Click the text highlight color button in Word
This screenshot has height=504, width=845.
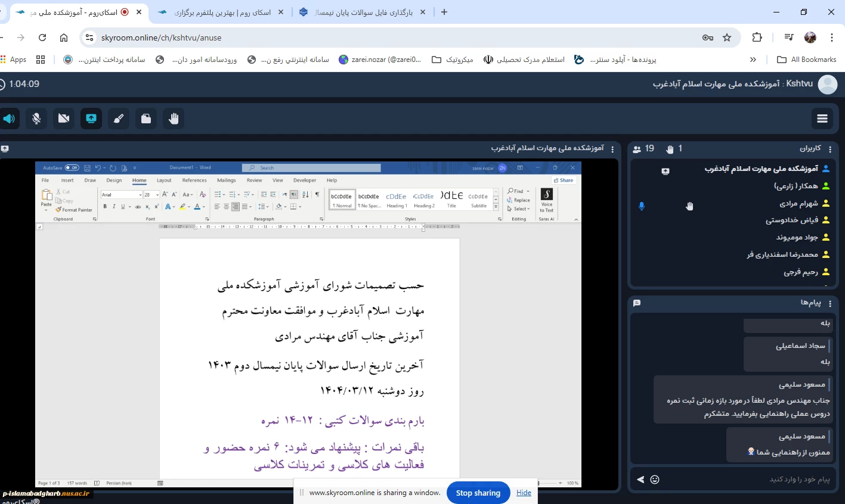pyautogui.click(x=182, y=207)
